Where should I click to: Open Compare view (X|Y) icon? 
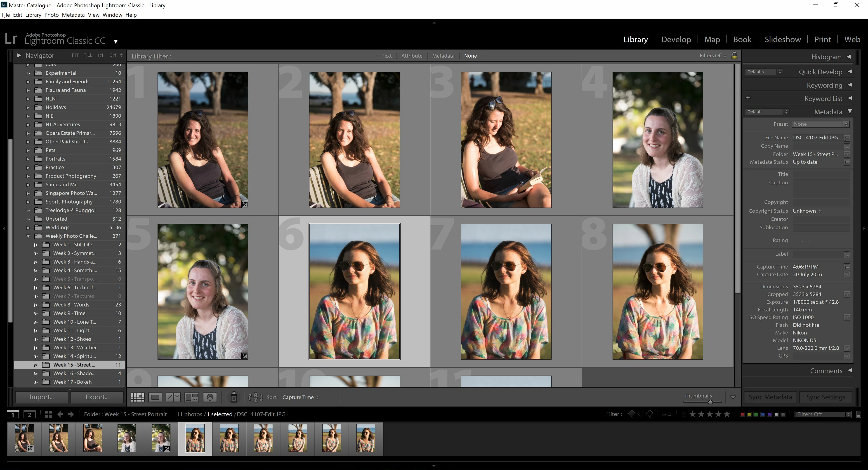pos(173,397)
